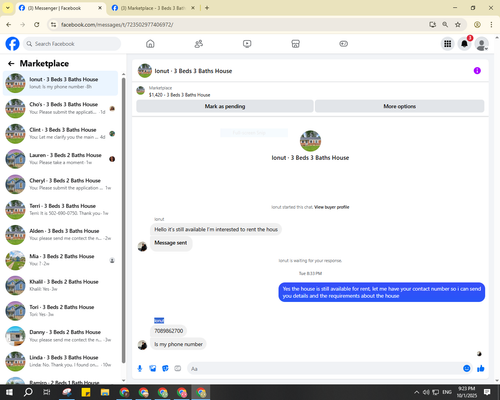Choose a GIF icon
Viewport: 500px width, 400px height.
point(178,368)
